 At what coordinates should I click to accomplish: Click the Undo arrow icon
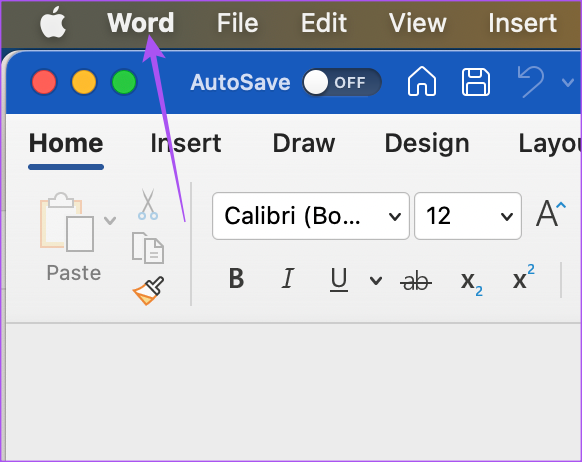click(x=531, y=82)
